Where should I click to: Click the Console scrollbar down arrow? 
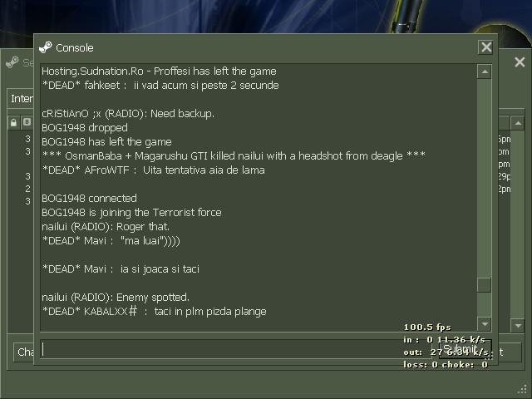(485, 324)
